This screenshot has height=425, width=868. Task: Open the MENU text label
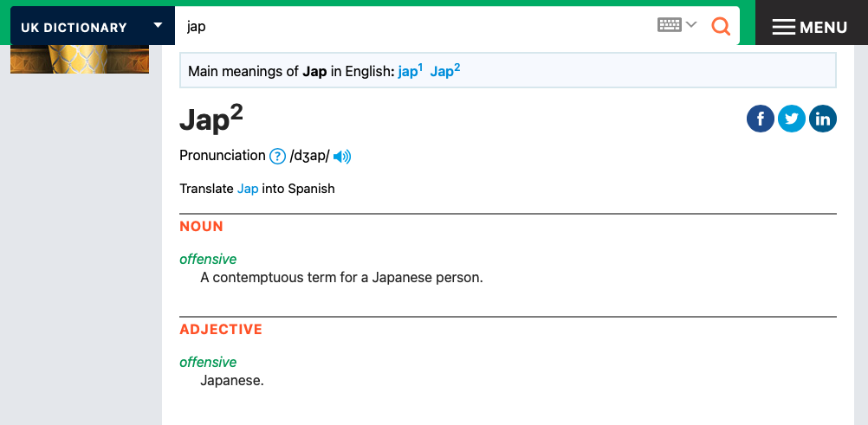click(x=823, y=28)
